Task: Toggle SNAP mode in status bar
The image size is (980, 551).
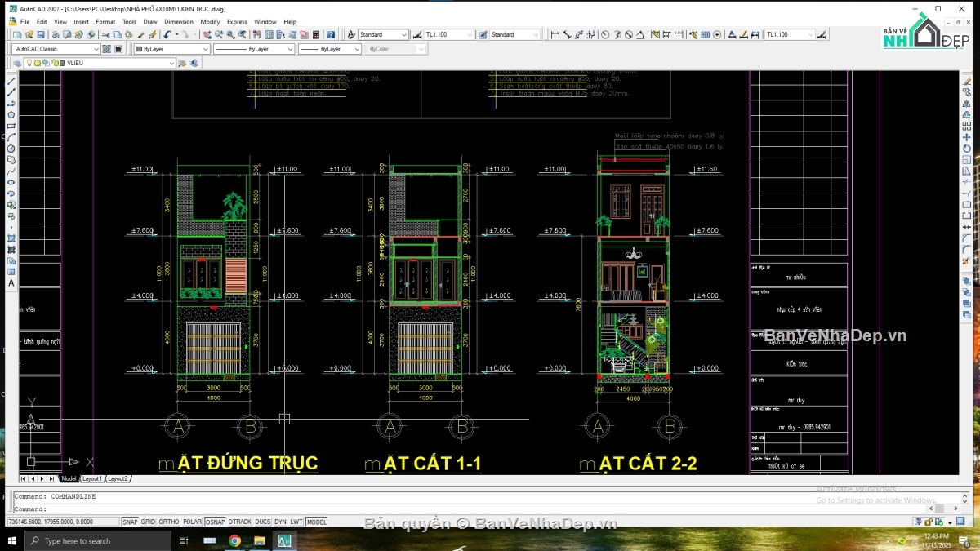Action: pyautogui.click(x=130, y=522)
